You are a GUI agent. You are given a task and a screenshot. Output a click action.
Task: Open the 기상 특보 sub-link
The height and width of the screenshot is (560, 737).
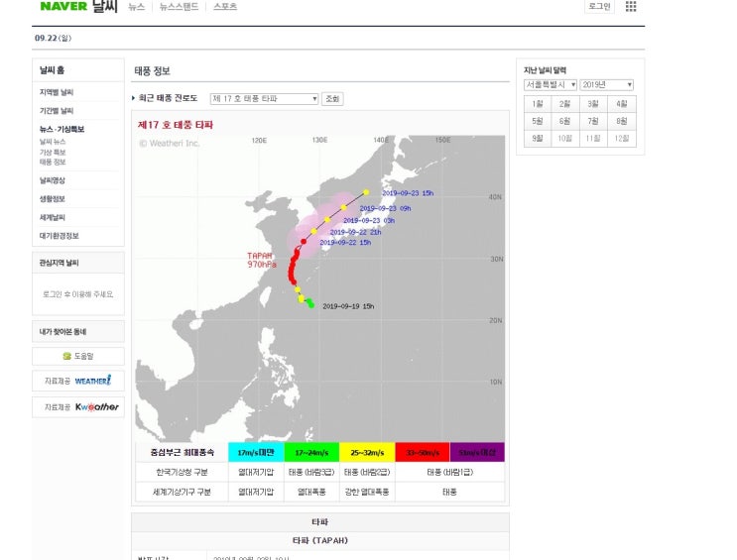(53, 152)
